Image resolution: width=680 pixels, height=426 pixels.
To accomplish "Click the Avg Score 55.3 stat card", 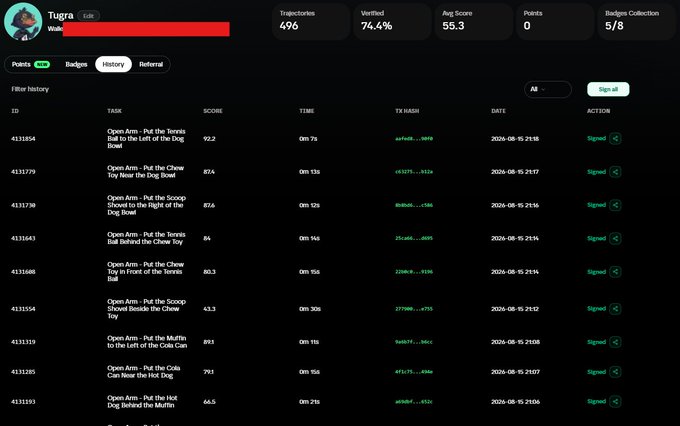I will point(474,22).
